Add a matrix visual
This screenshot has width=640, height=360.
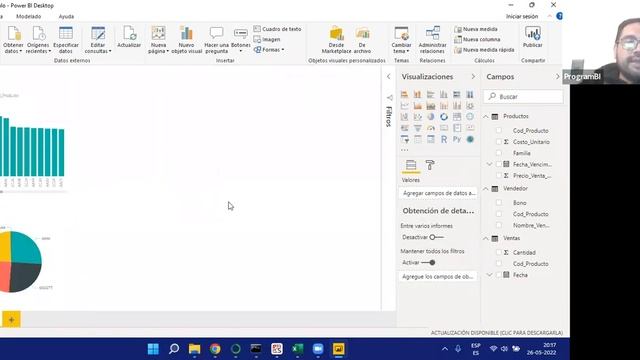click(431, 140)
